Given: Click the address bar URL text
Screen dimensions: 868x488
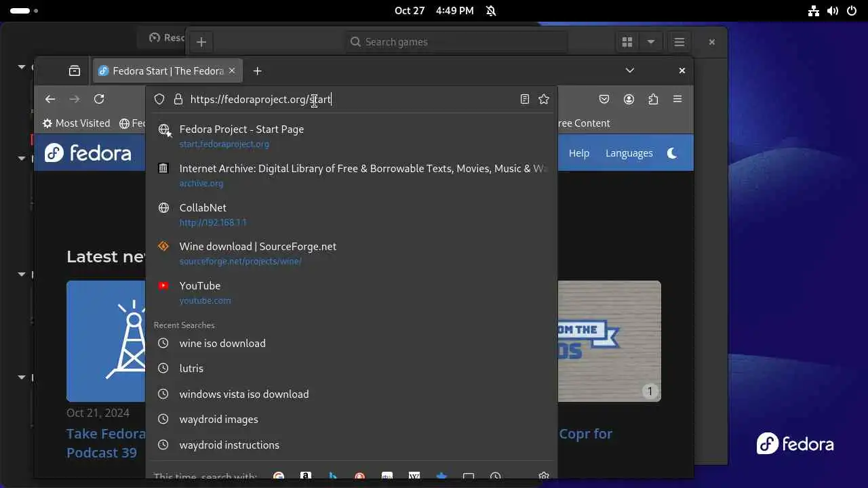Looking at the screenshot, I should tap(260, 99).
